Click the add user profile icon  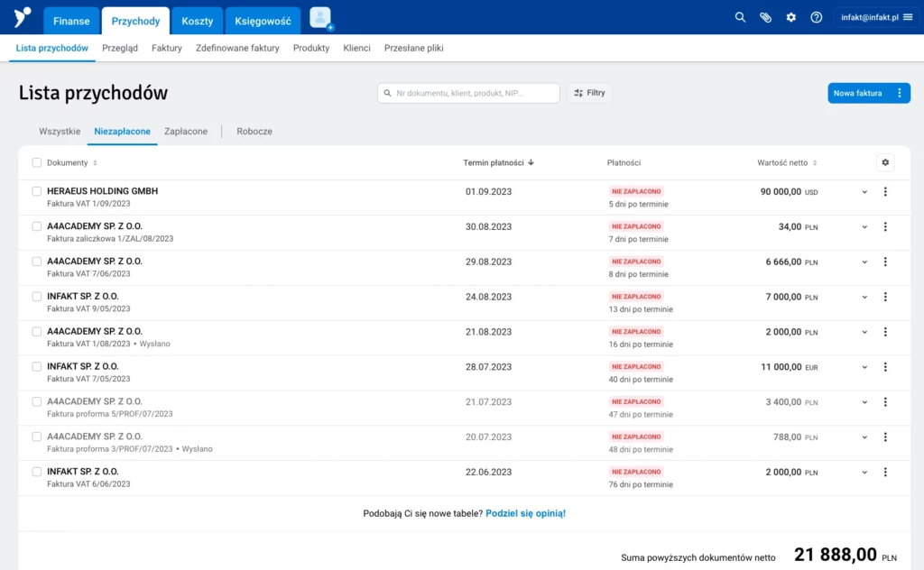click(x=320, y=18)
